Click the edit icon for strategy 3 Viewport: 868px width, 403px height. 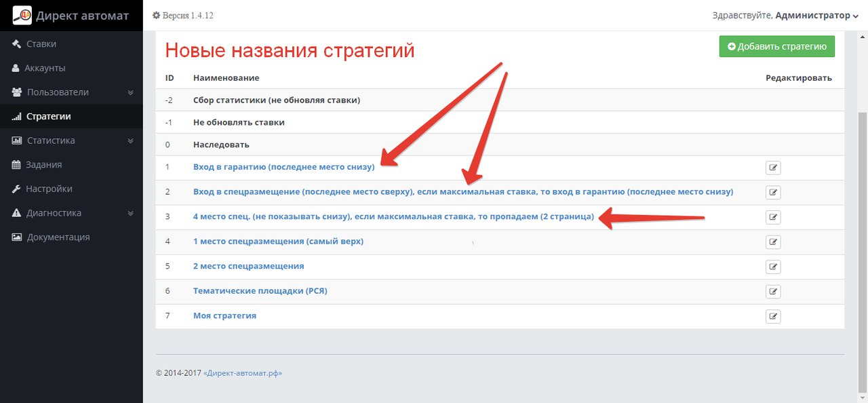[x=773, y=217]
